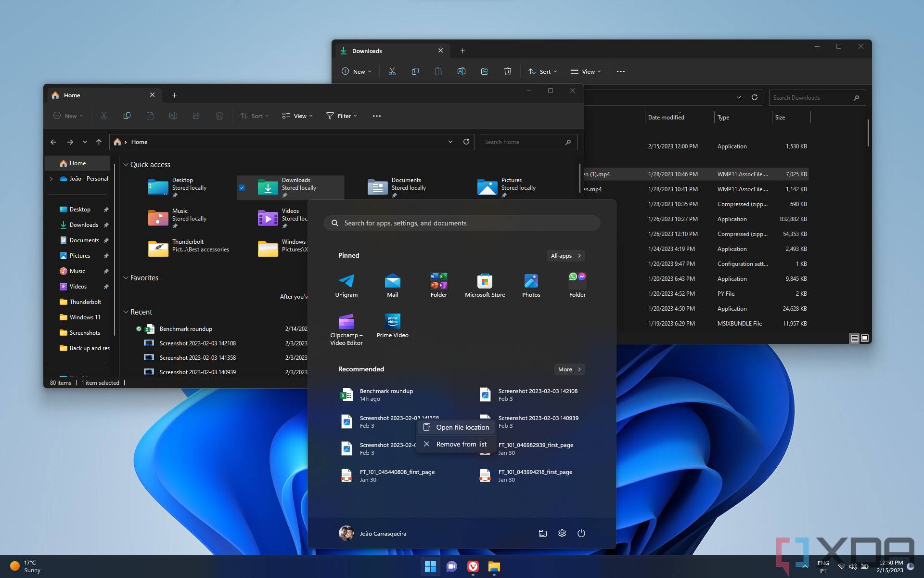Click Copy icon in Downloads window toolbar
This screenshot has height=578, width=924.
tap(415, 71)
